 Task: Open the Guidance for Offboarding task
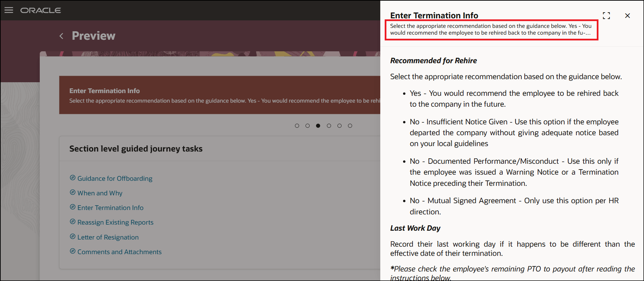tap(115, 178)
